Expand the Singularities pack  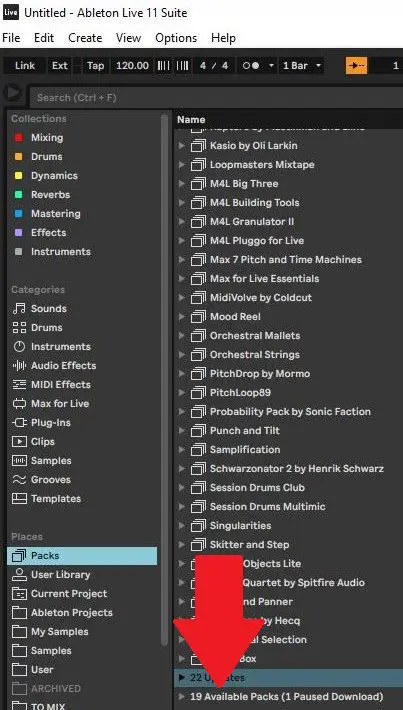coord(182,526)
